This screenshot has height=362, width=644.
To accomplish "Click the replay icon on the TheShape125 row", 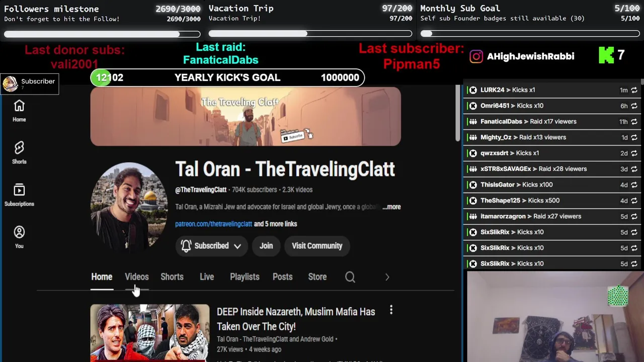I will pyautogui.click(x=634, y=201).
